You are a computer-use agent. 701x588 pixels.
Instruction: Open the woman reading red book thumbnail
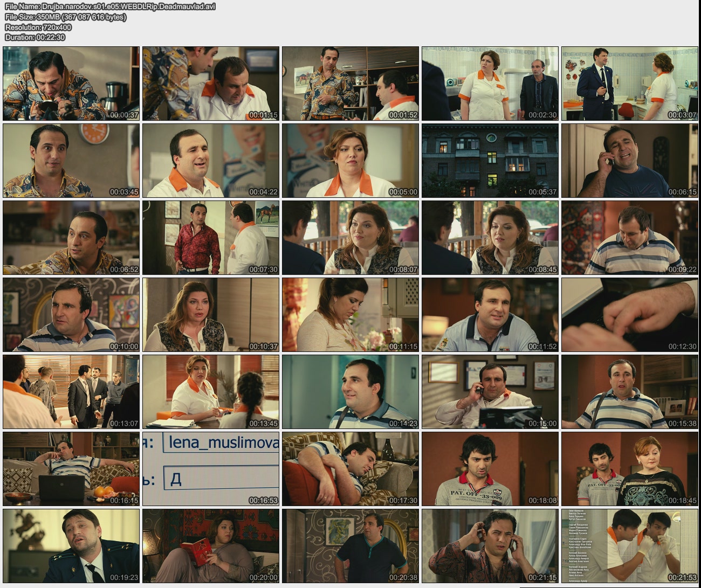[211, 546]
